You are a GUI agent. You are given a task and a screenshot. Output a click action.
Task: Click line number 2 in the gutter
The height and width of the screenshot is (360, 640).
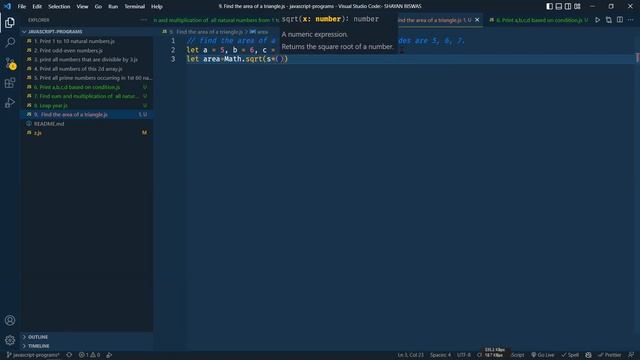[x=173, y=50]
